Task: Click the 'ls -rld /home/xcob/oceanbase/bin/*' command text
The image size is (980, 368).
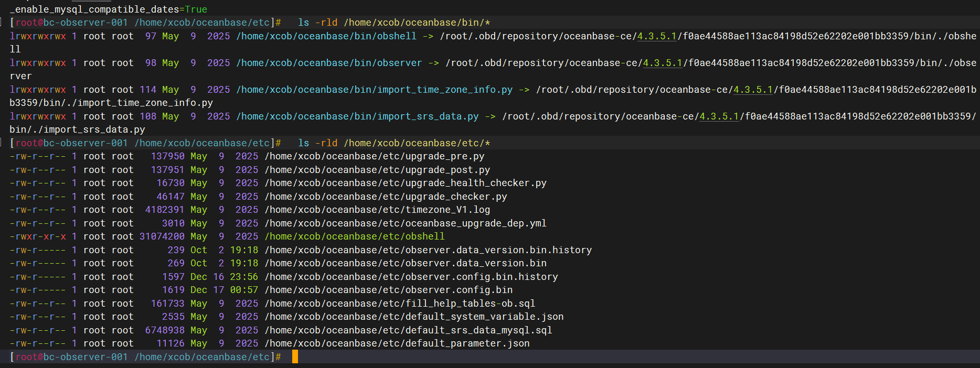Action: (394, 23)
